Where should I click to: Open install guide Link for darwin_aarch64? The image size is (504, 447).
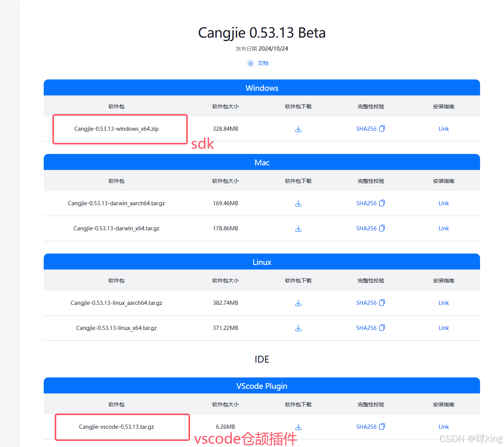pyautogui.click(x=444, y=203)
